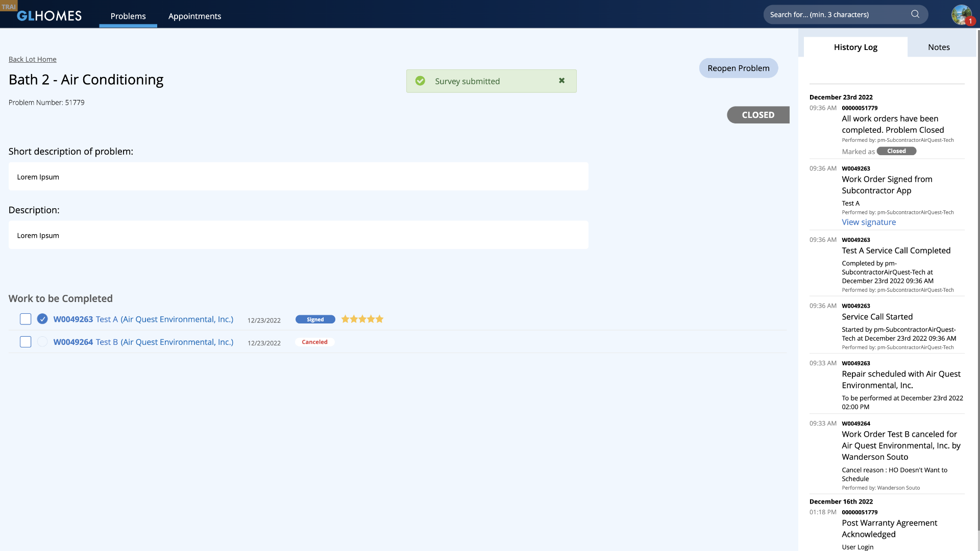Dismiss the Survey submitted notification
Screen dimensions: 980x551
pos(561,81)
